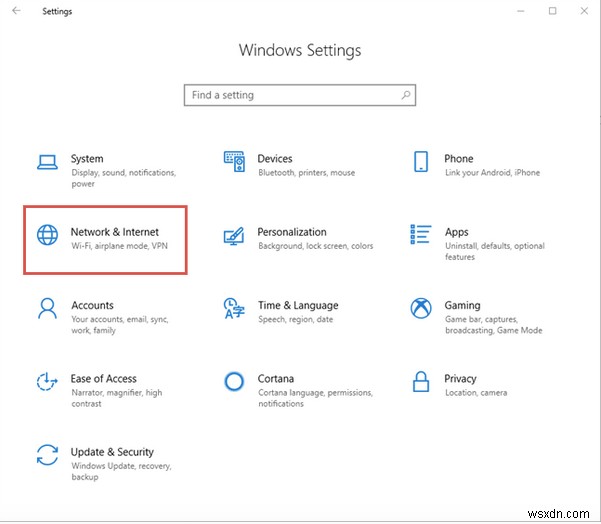The image size is (601, 524).
Task: Click the Devices keyboard and speaker icon
Action: point(234,161)
